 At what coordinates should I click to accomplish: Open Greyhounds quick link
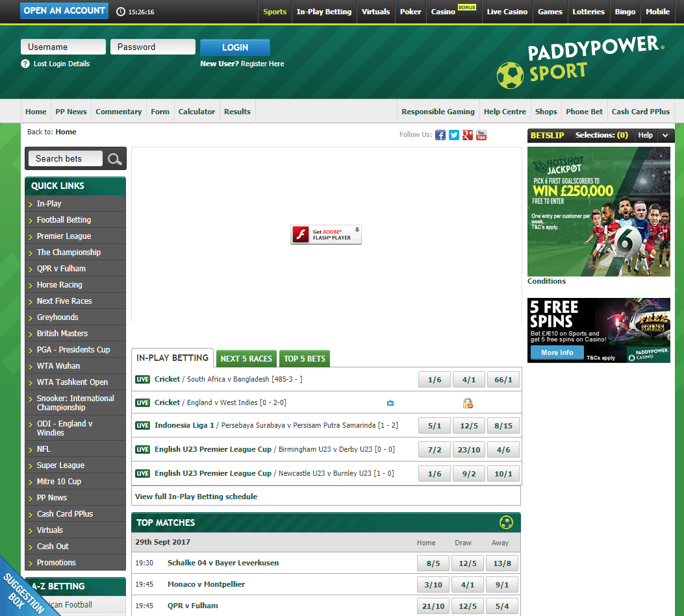point(75,317)
